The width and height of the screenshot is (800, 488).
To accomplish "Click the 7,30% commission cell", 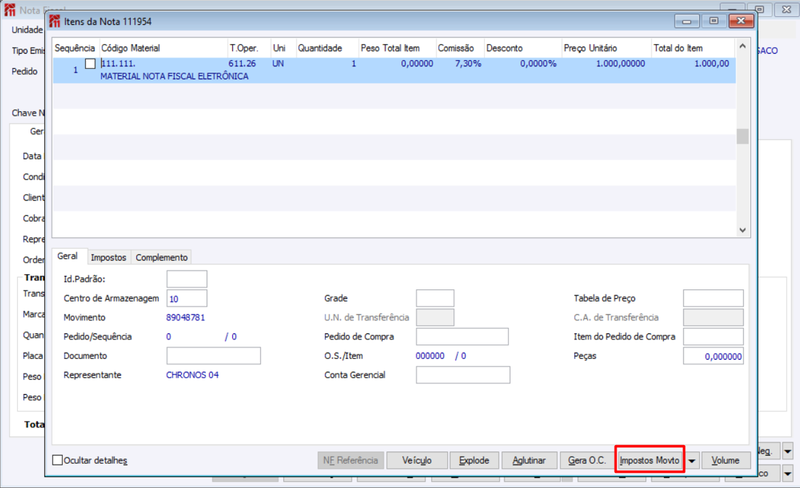I will coord(468,64).
